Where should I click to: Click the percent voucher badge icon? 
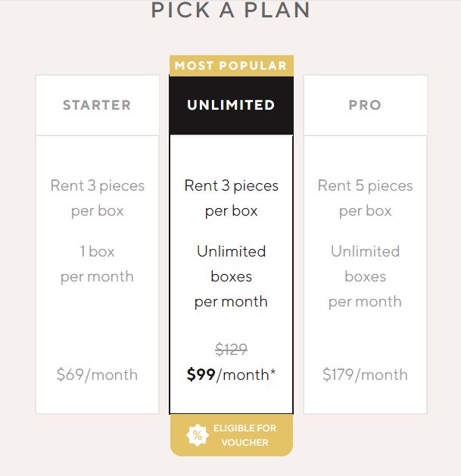coord(197,435)
